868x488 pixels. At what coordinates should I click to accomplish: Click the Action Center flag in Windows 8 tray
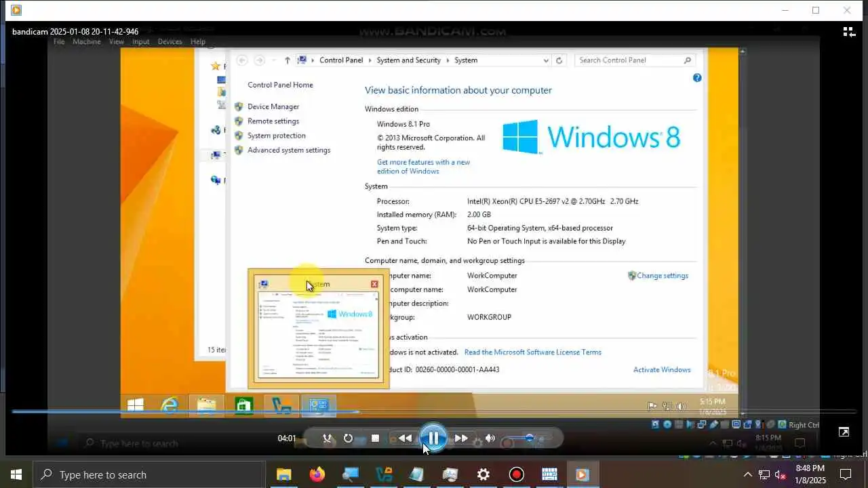(652, 407)
